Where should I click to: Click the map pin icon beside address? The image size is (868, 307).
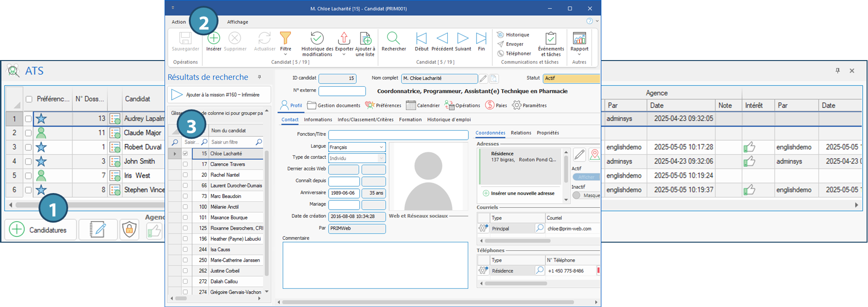[594, 154]
